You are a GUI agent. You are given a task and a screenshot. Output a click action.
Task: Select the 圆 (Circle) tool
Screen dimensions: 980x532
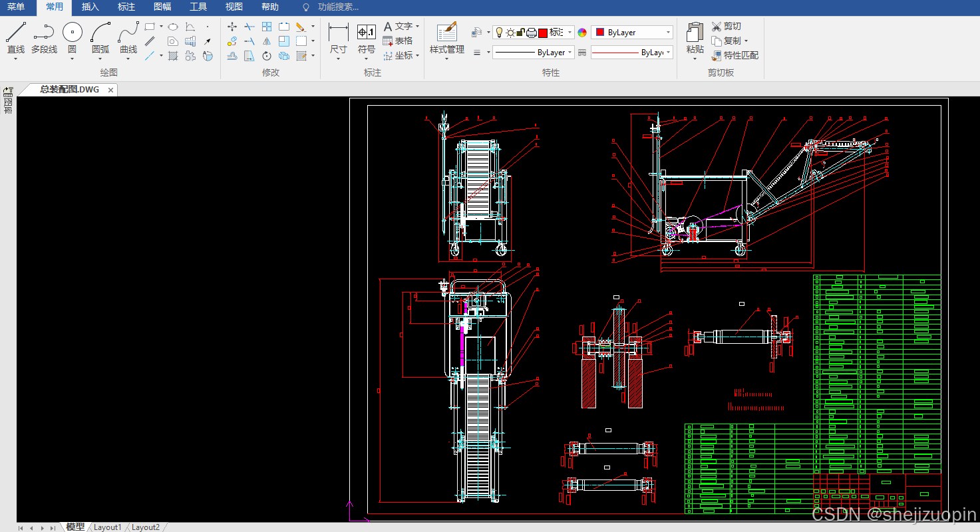click(72, 38)
